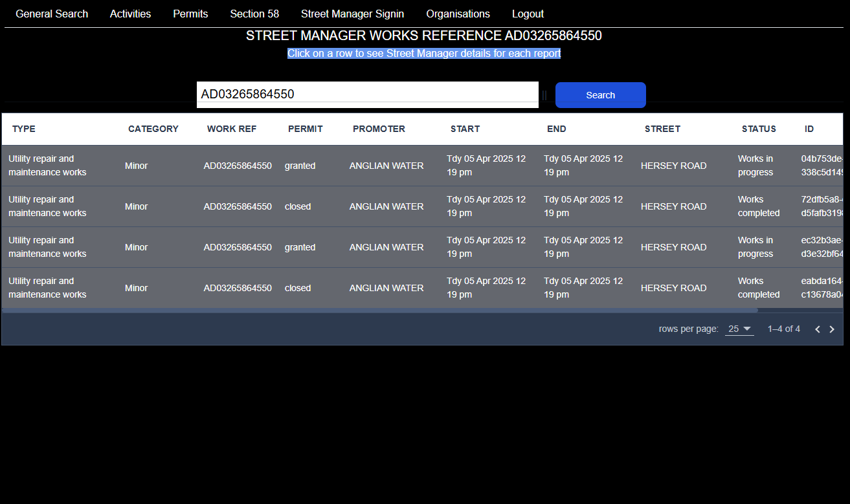Open the rows per page dropdown
This screenshot has height=504, width=850.
tap(739, 329)
